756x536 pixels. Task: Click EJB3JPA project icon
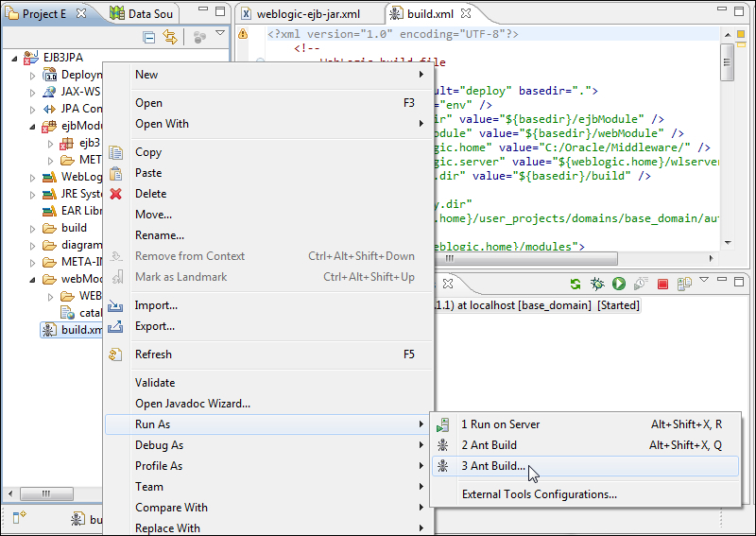click(x=31, y=58)
